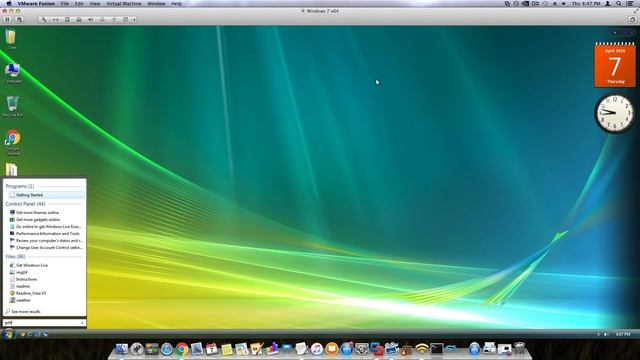This screenshot has width=640, height=360.
Task: Click See more results
Action: coord(23,311)
